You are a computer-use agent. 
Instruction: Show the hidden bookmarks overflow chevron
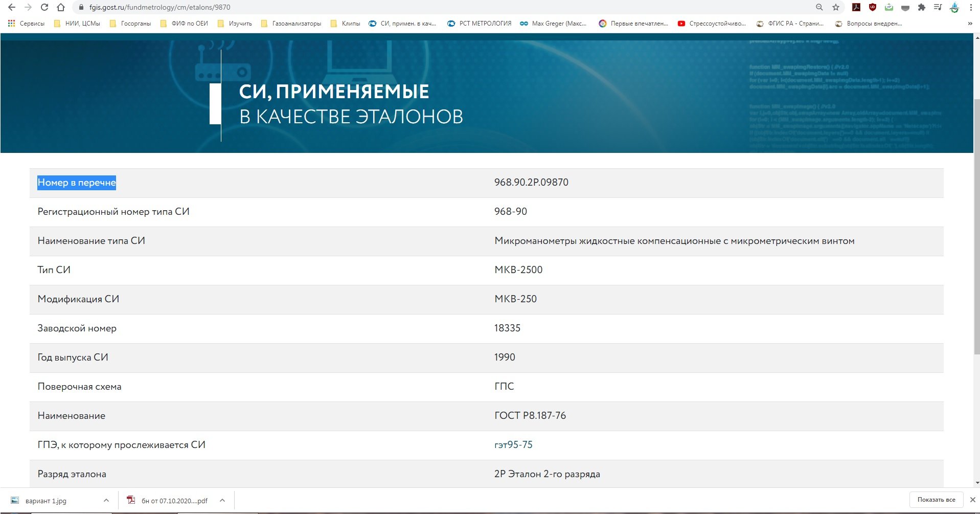point(970,24)
